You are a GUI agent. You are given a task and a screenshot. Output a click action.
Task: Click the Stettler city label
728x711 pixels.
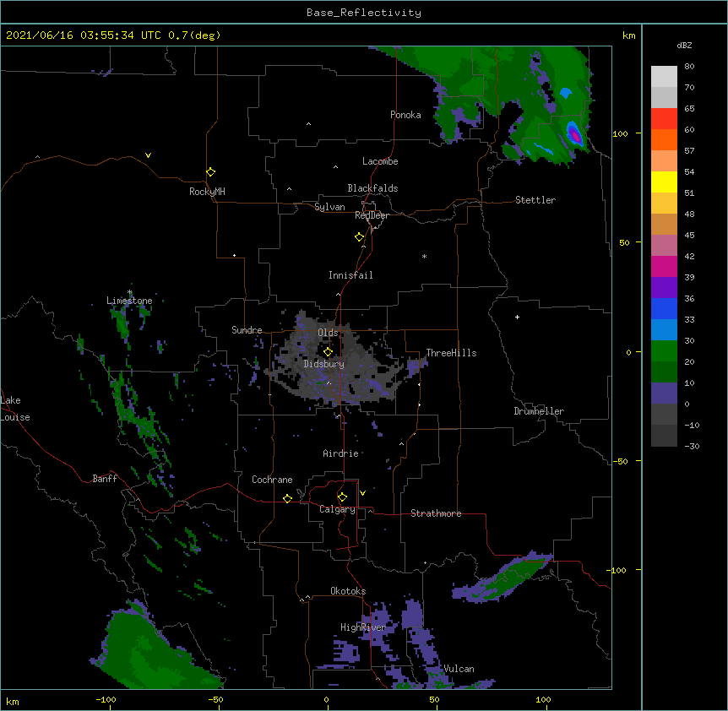[535, 200]
